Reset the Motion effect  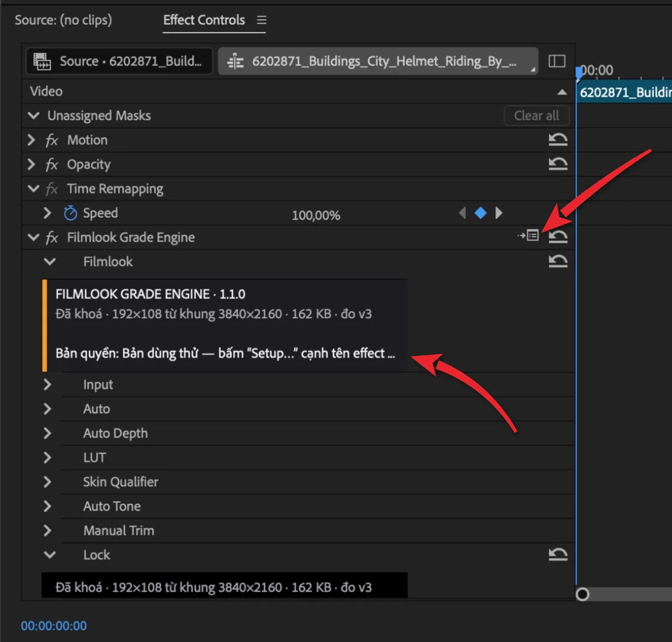[x=558, y=139]
